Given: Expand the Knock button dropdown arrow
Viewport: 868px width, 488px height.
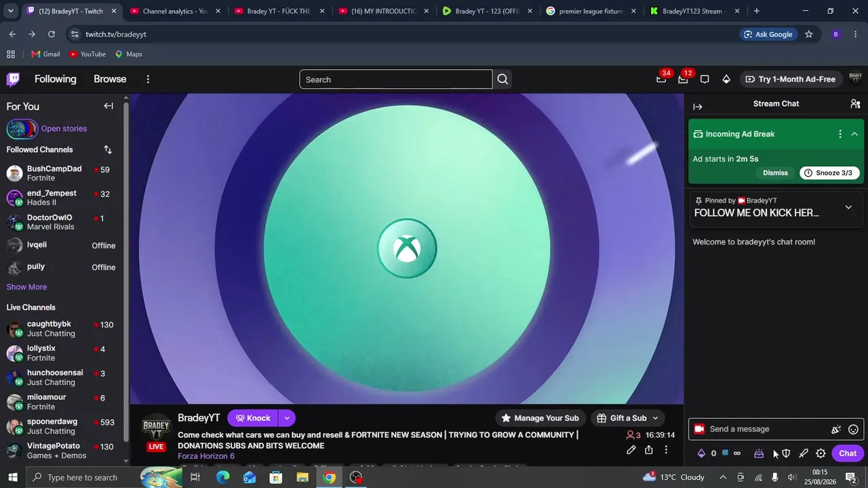Looking at the screenshot, I should [287, 418].
